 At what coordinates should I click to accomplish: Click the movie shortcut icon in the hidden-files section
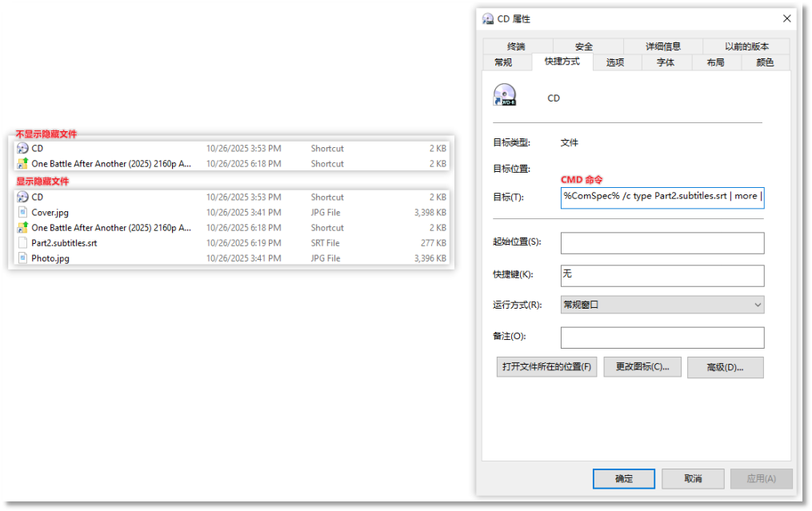24,227
